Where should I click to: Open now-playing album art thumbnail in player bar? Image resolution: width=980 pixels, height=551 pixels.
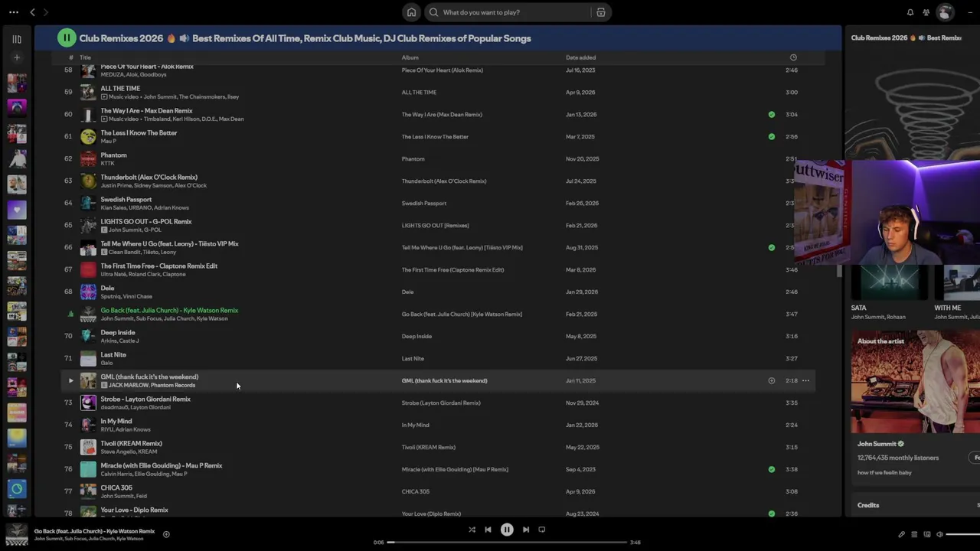point(17,534)
